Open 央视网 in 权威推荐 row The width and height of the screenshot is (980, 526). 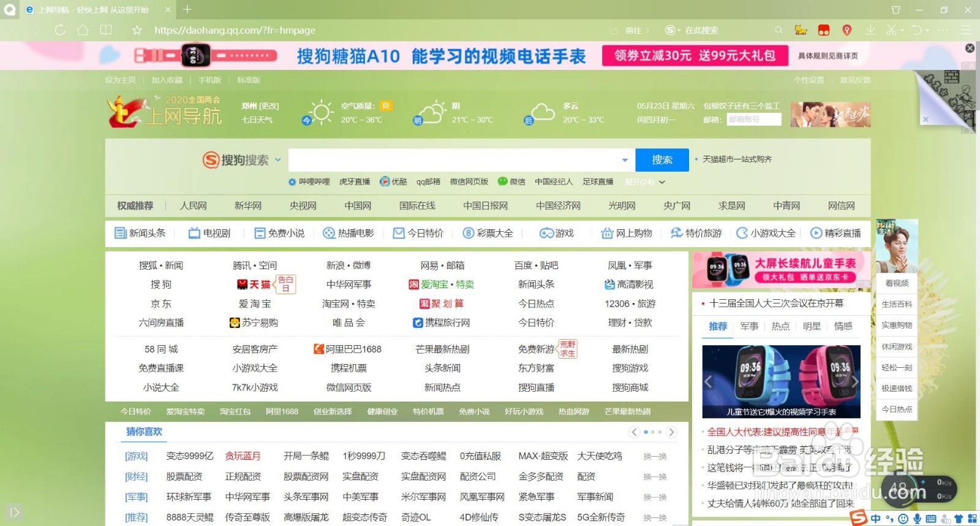[x=303, y=205]
